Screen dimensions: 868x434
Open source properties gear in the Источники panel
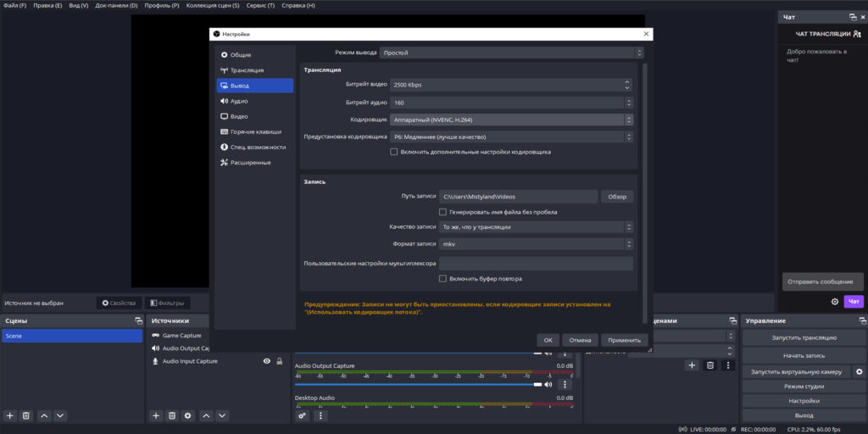point(188,415)
